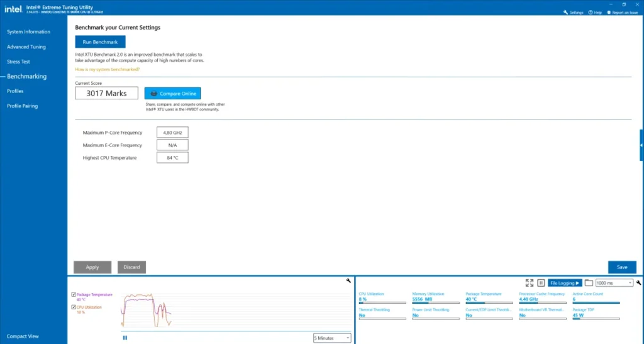This screenshot has height=344, width=644.
Task: Pause the live graph
Action: click(125, 338)
